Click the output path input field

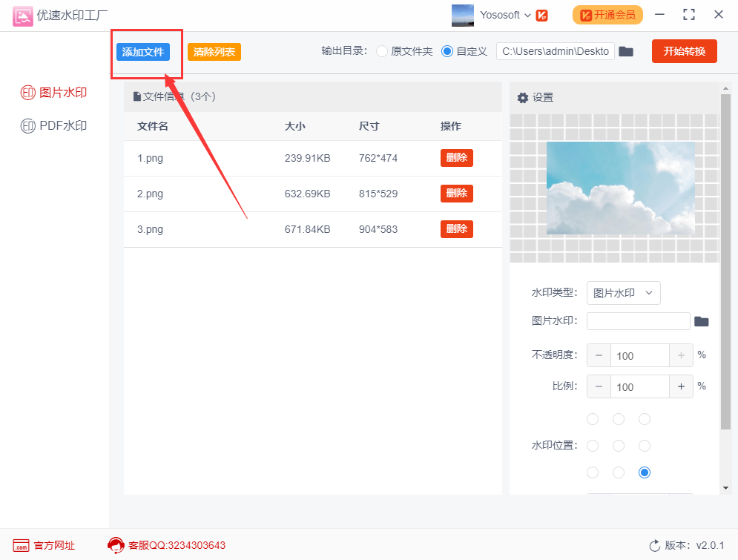pyautogui.click(x=555, y=51)
